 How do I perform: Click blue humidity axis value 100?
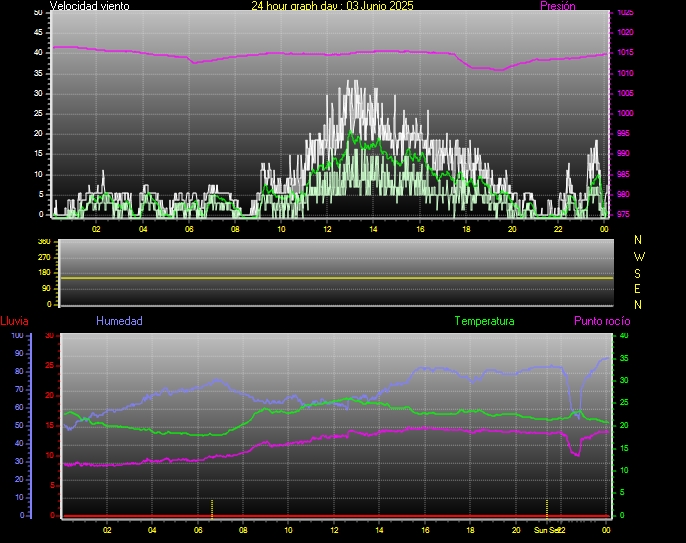point(18,336)
